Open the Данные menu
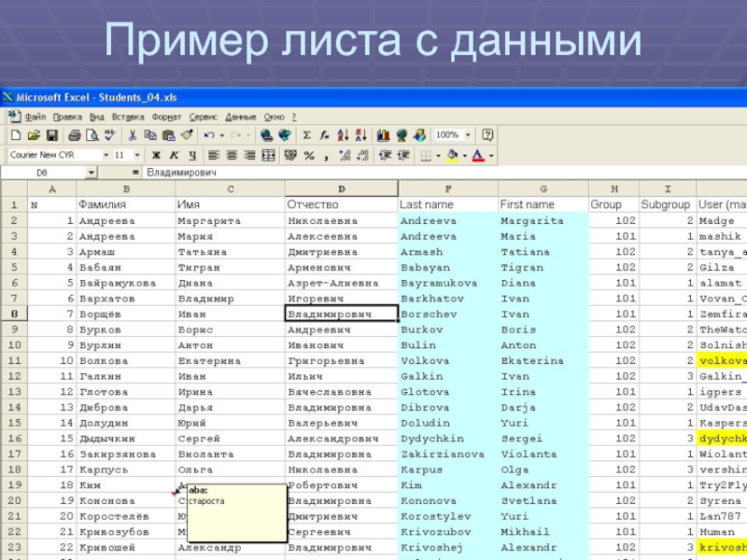The image size is (747, 560). 240,118
